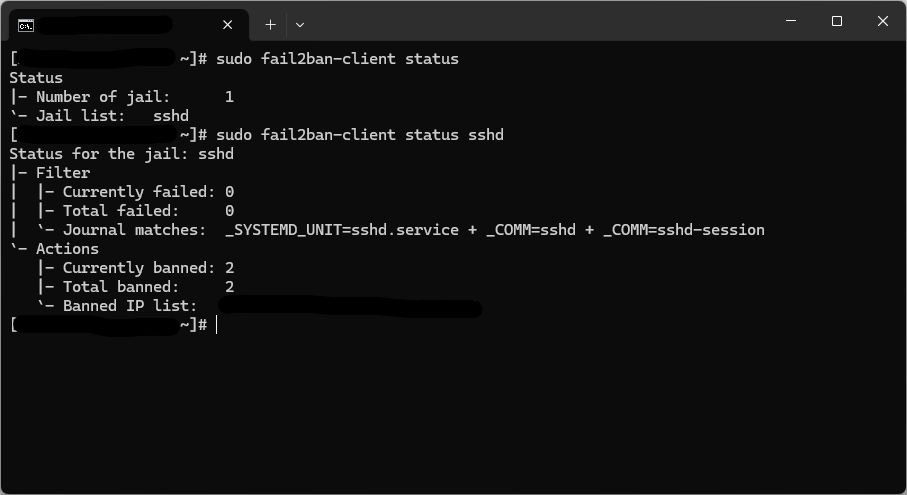Click the 'Currently failed: 0' line
The height and width of the screenshot is (495, 907).
[148, 192]
